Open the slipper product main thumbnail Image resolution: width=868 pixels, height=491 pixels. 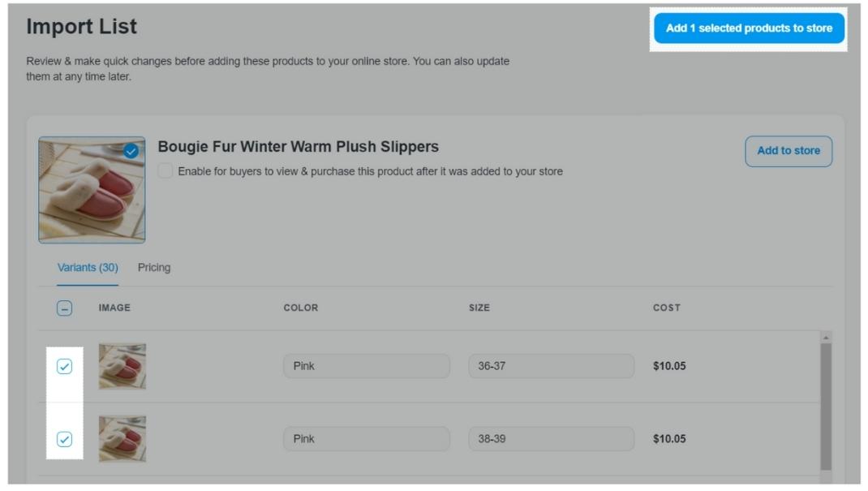(91, 190)
